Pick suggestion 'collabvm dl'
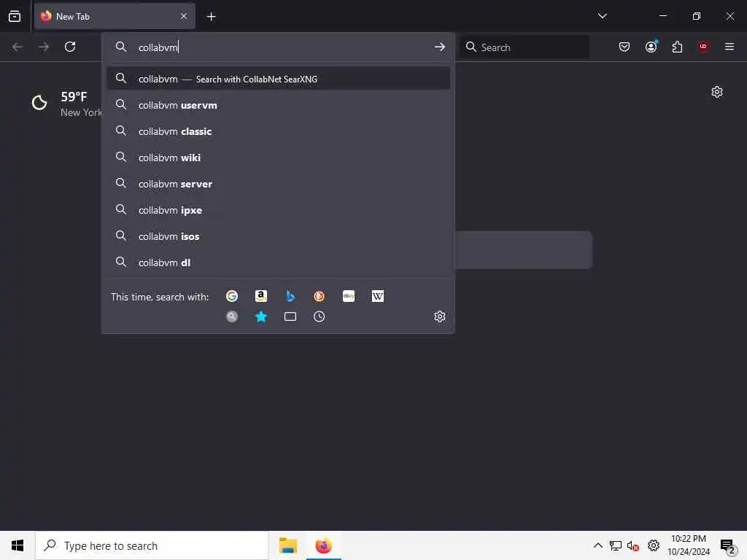The width and height of the screenshot is (747, 560). pos(278,262)
